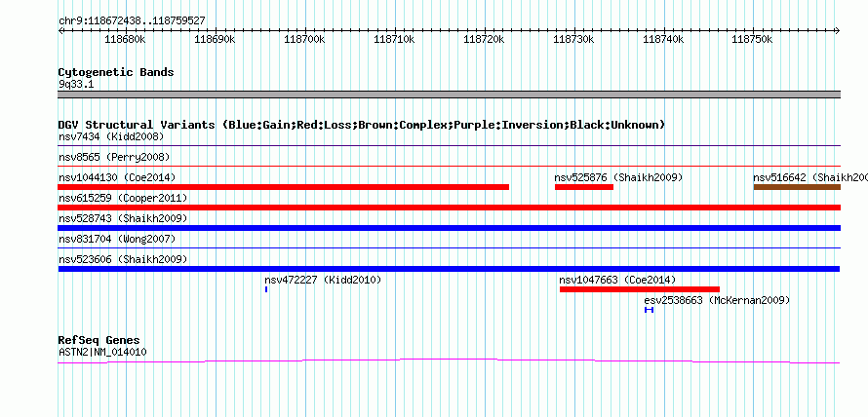
Task: Click the esv2538663 (McKernan2009) label
Action: coord(717,300)
